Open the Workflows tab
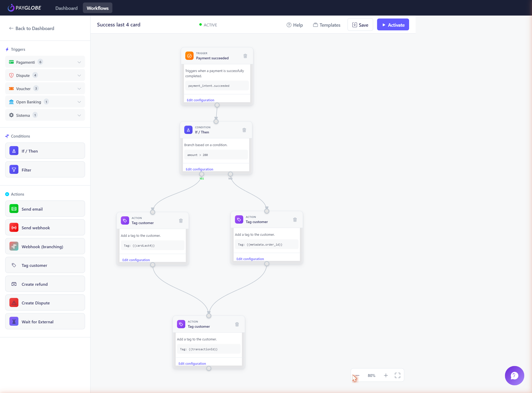This screenshot has width=532, height=393. (98, 8)
